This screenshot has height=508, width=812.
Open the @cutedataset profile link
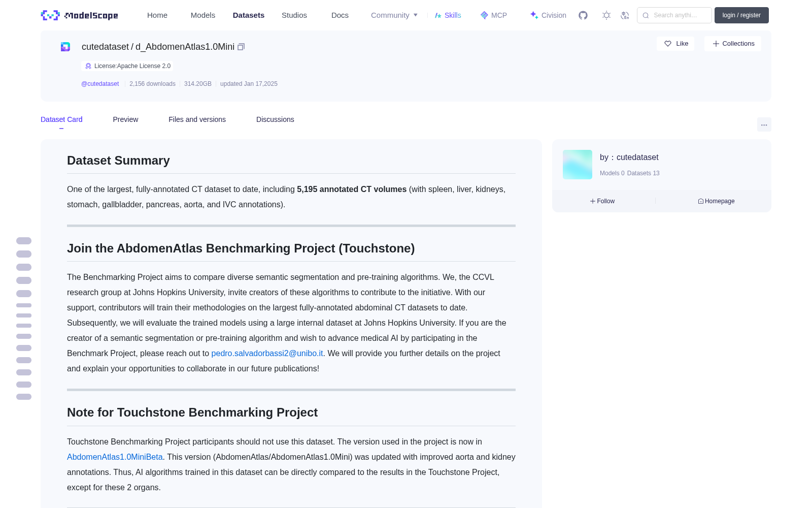100,84
